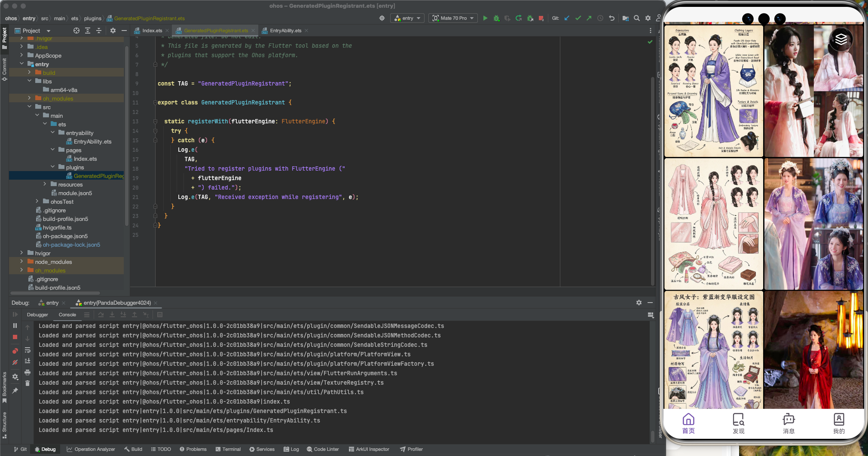Open the Mate 70 Pro device dropdown
This screenshot has height=456, width=868.
(x=453, y=18)
